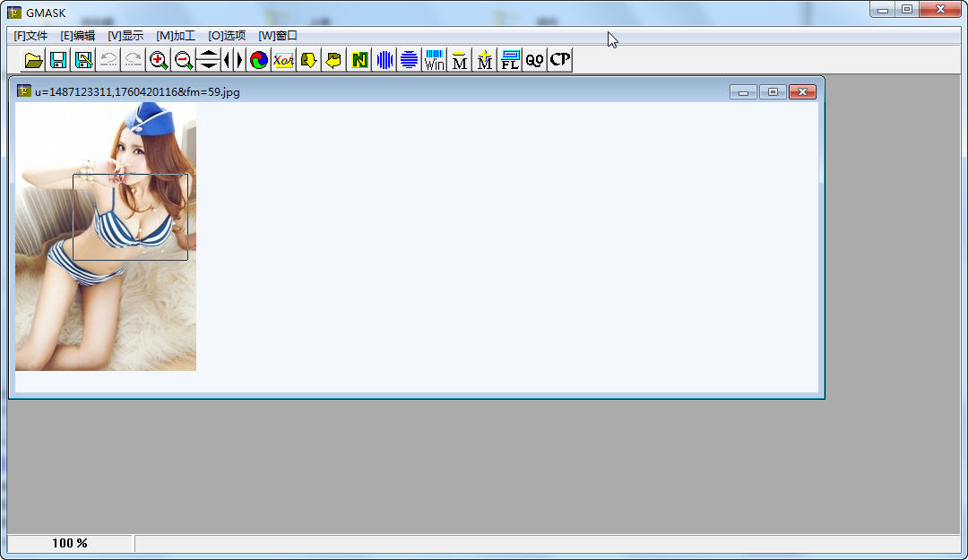Screen dimensions: 968x560
Task: Select the Win mask tool
Action: 435,60
